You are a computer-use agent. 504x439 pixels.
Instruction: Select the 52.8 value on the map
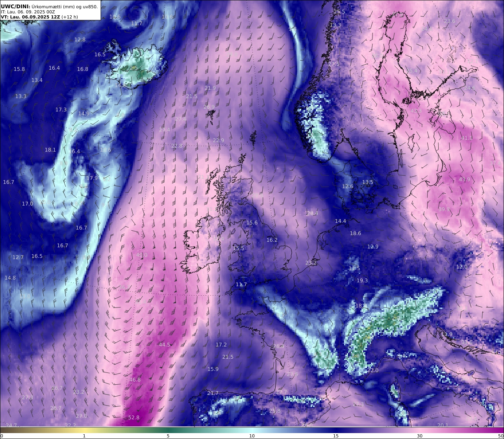(x=134, y=417)
